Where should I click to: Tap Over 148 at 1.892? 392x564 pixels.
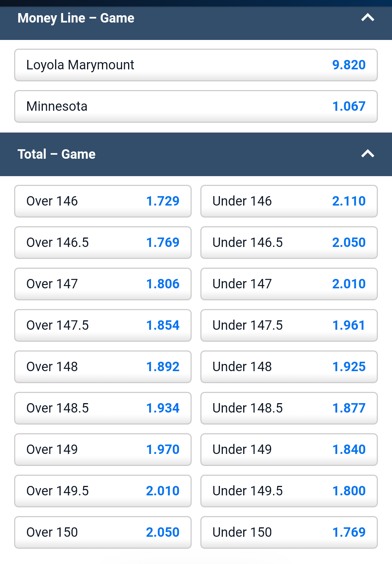[103, 367]
